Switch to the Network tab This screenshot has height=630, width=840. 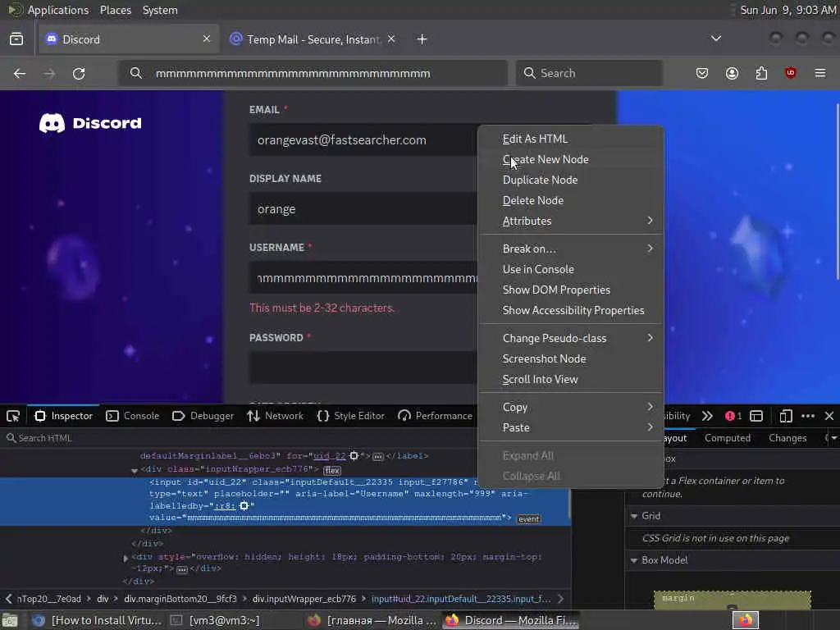[276, 416]
